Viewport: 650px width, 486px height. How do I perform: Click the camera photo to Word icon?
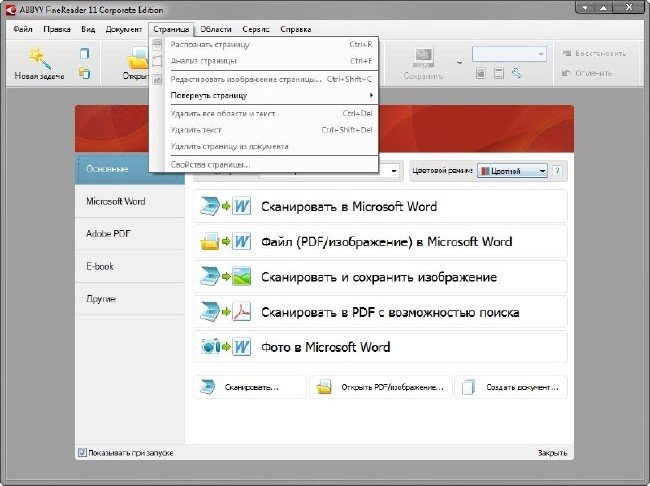point(226,347)
